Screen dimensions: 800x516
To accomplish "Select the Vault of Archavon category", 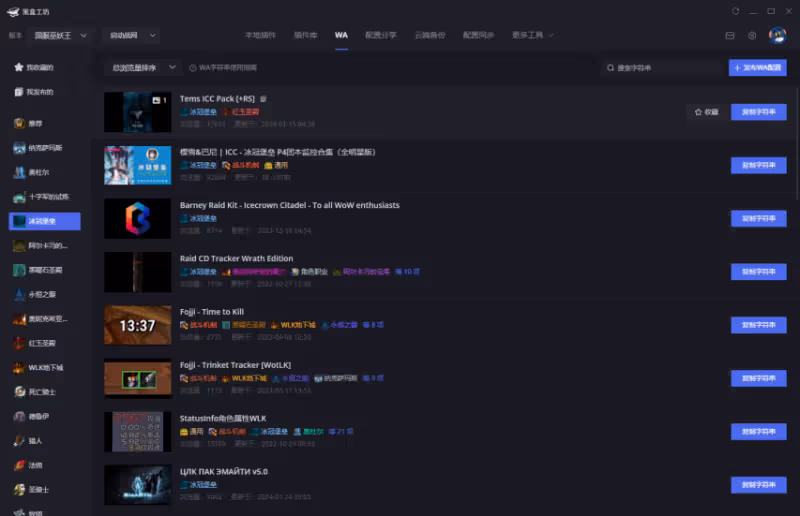I will tap(41, 245).
